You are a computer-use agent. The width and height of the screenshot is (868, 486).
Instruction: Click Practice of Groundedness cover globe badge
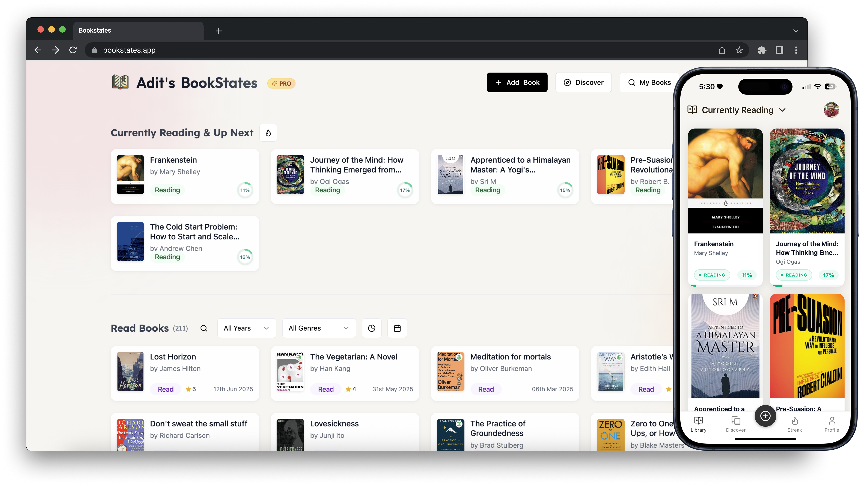459,424
